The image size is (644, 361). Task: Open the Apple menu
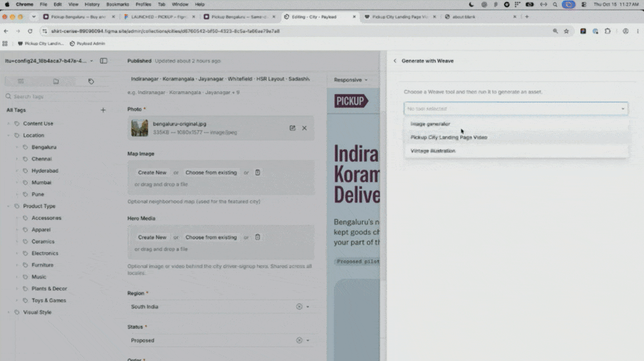coord(7,5)
